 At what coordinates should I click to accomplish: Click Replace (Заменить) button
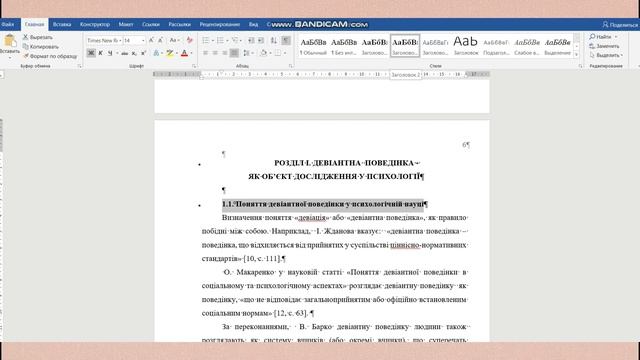click(x=604, y=46)
